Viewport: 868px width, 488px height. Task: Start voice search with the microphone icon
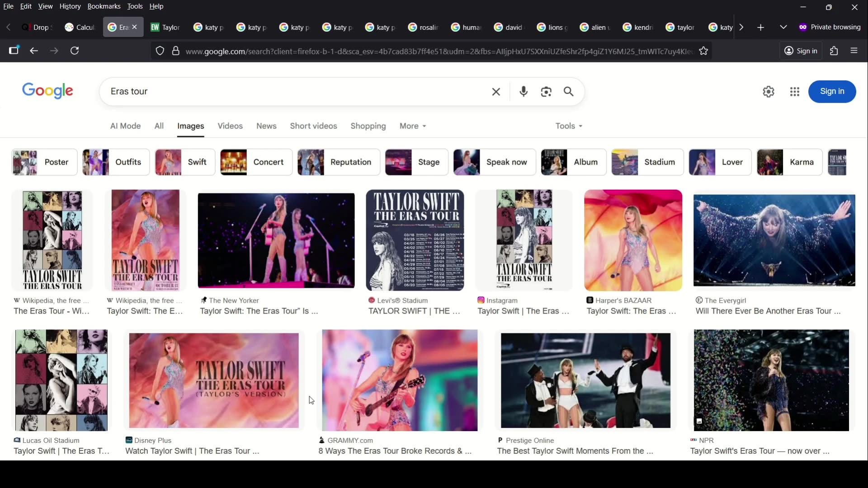(x=524, y=92)
